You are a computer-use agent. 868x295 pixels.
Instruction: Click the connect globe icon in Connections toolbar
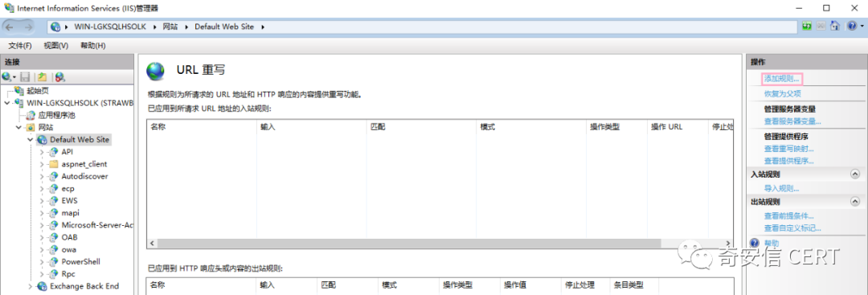point(6,77)
